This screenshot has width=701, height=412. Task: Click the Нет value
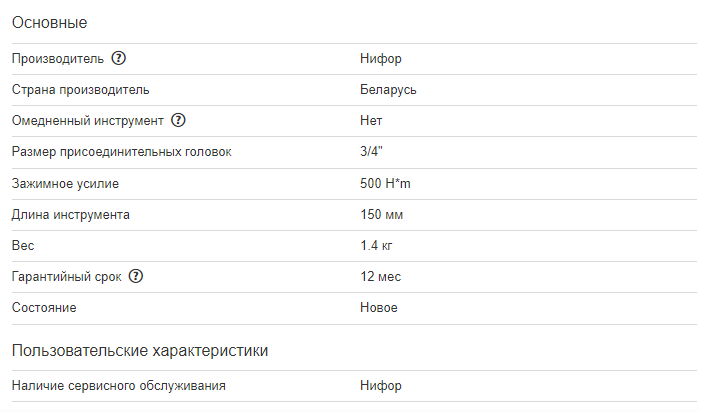(x=371, y=121)
